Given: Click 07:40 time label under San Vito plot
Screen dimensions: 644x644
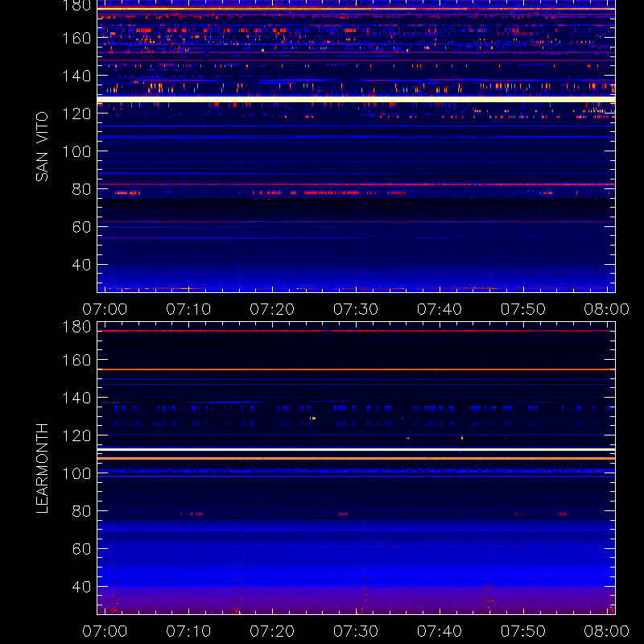Looking at the screenshot, I should click(440, 309).
